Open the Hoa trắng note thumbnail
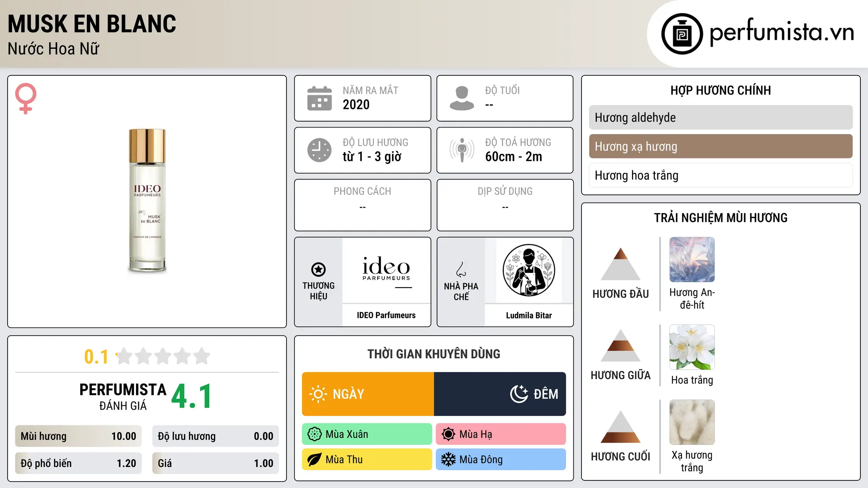 (692, 347)
